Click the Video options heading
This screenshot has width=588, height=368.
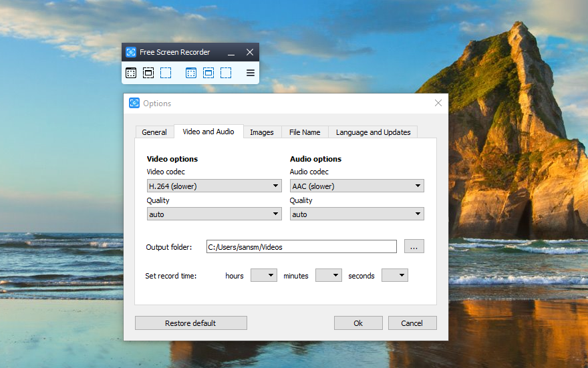[x=172, y=159]
